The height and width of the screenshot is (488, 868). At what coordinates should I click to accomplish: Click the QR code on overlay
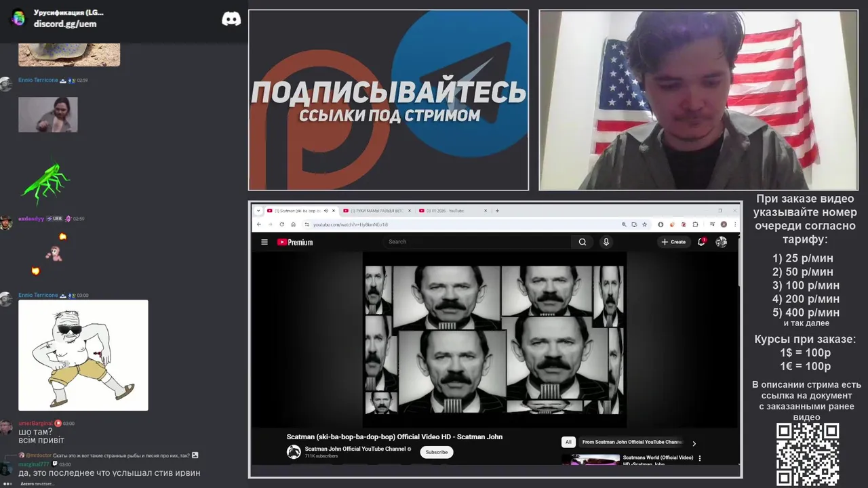(808, 454)
